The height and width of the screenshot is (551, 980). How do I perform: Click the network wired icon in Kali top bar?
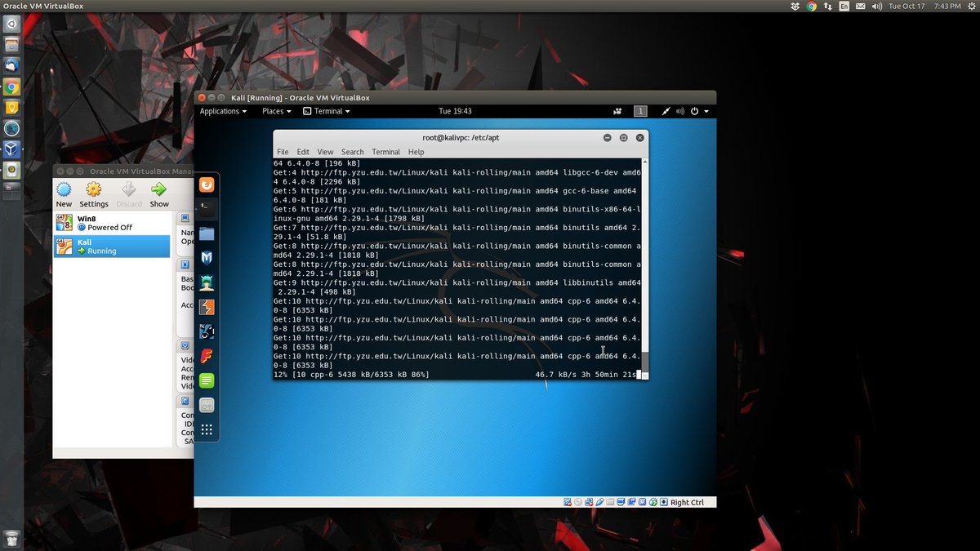(666, 111)
